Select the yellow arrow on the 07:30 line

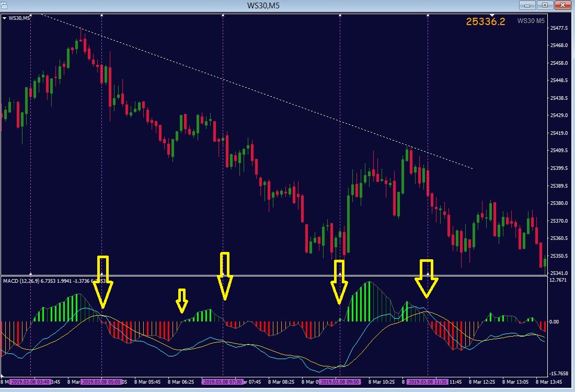[225, 276]
